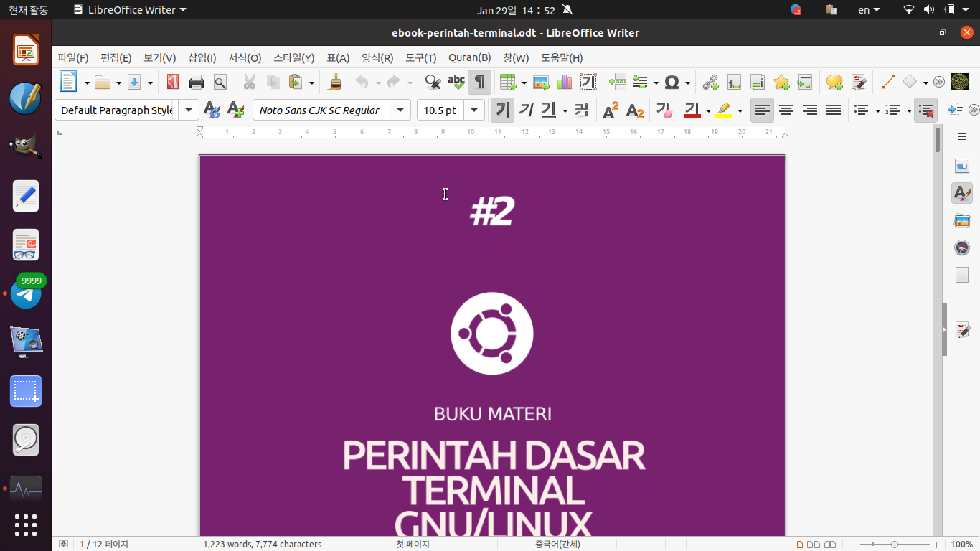980x551 pixels.
Task: Expand the Paste options dropdown arrow
Action: (x=312, y=83)
